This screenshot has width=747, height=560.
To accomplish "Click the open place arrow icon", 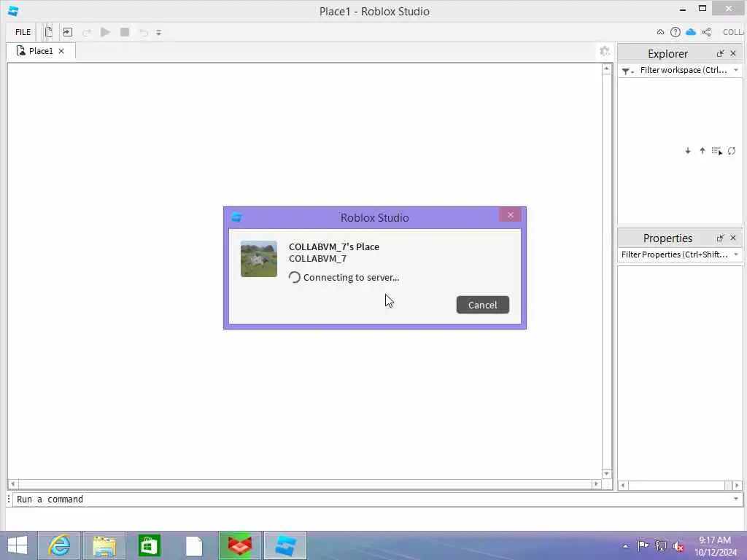I will [x=68, y=32].
